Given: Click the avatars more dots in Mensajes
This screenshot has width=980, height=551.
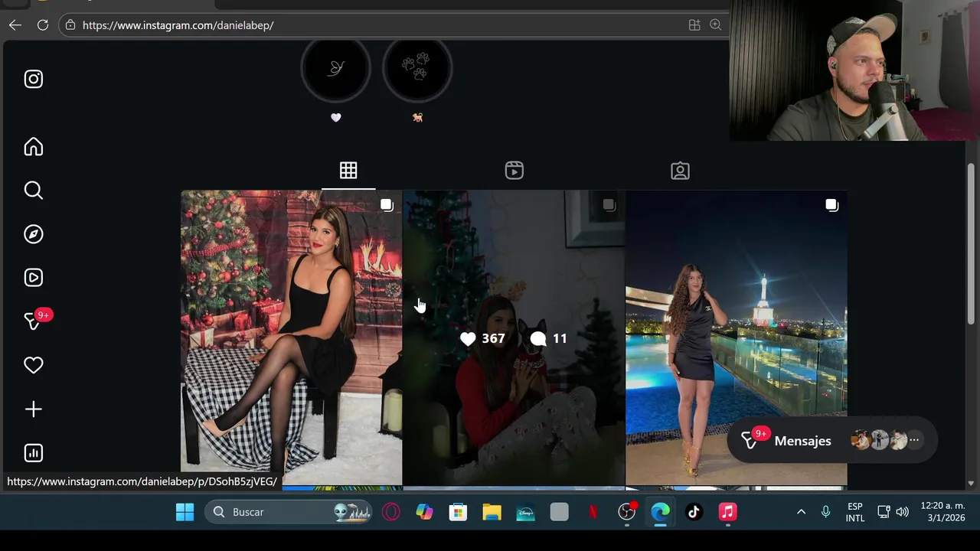Looking at the screenshot, I should (914, 440).
